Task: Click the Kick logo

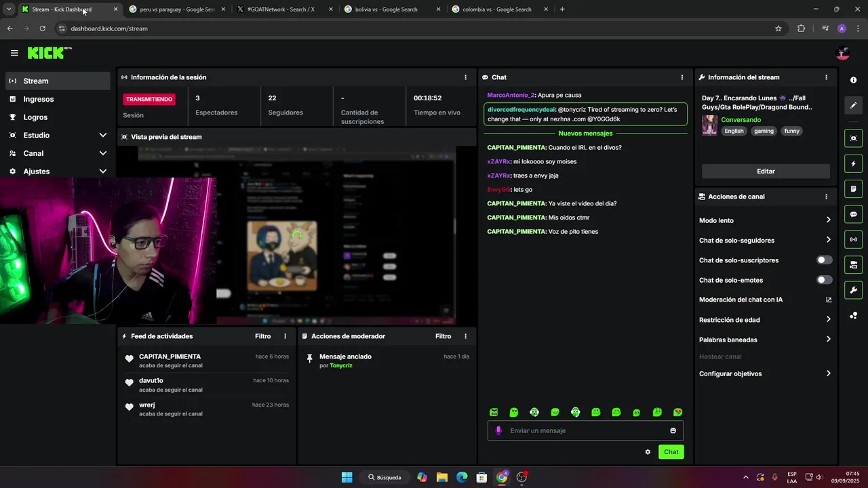Action: (49, 53)
